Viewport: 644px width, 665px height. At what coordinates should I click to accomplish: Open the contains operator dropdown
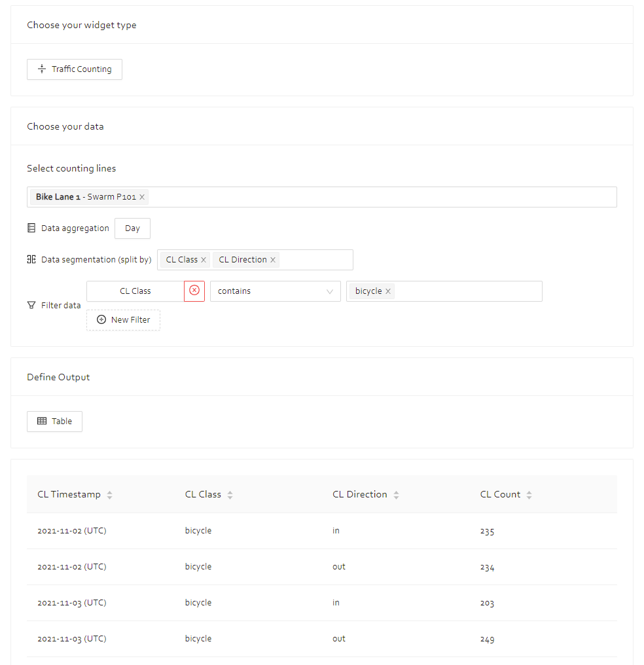click(275, 291)
